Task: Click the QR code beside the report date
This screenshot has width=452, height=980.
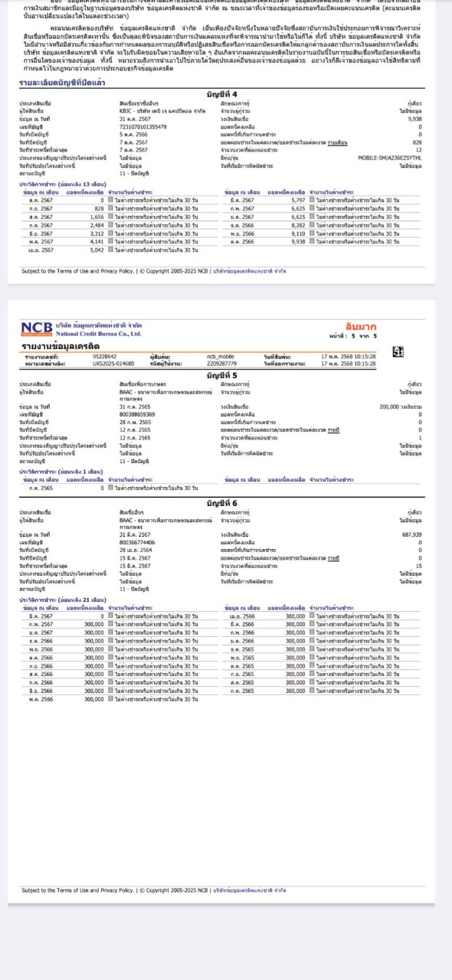Action: 398,351
